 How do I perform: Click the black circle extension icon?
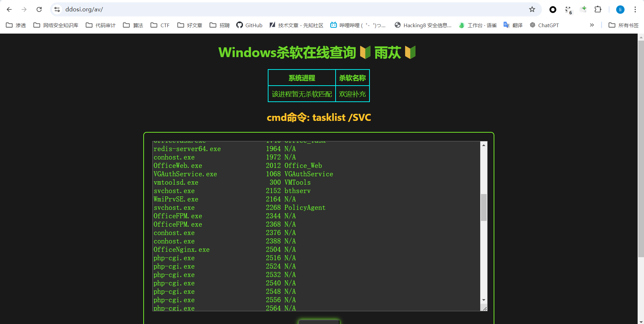(553, 10)
